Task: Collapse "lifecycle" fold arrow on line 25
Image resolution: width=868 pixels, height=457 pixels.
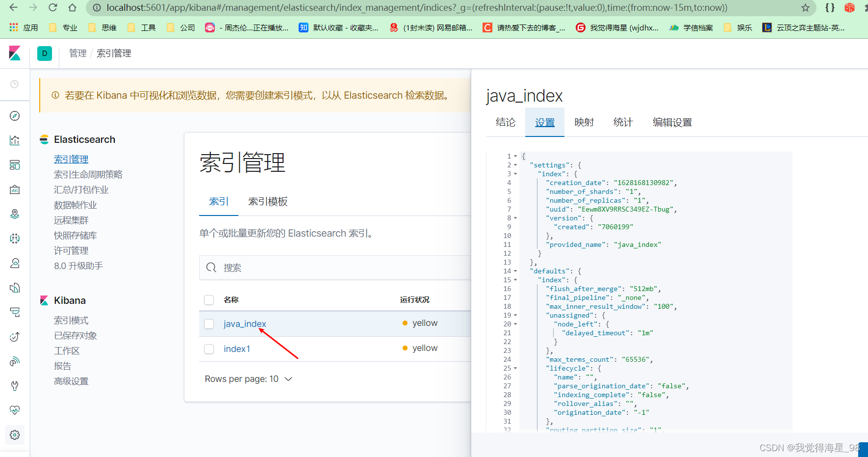Action: [515, 368]
